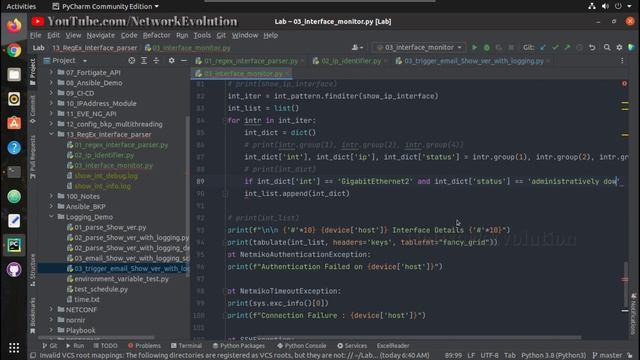Toggle Project tool window side button
This screenshot has width=640, height=360.
coord(33,72)
